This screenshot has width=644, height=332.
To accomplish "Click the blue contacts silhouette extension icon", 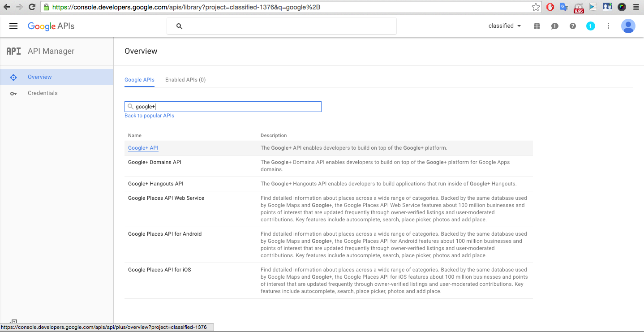I will [x=607, y=7].
